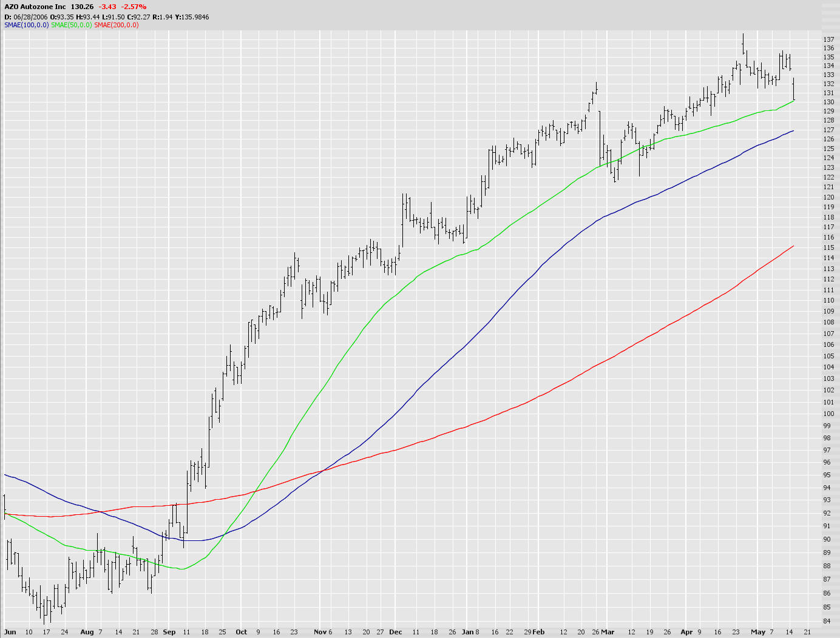
Task: Click the red -3.43 price change value
Action: point(107,7)
